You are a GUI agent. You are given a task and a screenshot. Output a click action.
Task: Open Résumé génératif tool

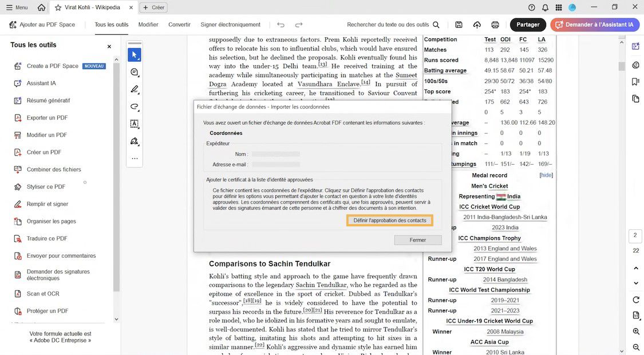[48, 101]
